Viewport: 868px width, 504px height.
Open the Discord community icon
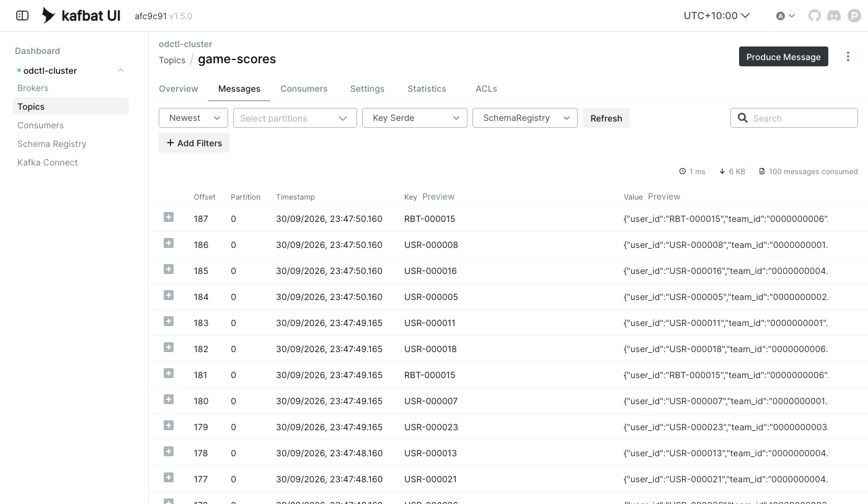[834, 15]
